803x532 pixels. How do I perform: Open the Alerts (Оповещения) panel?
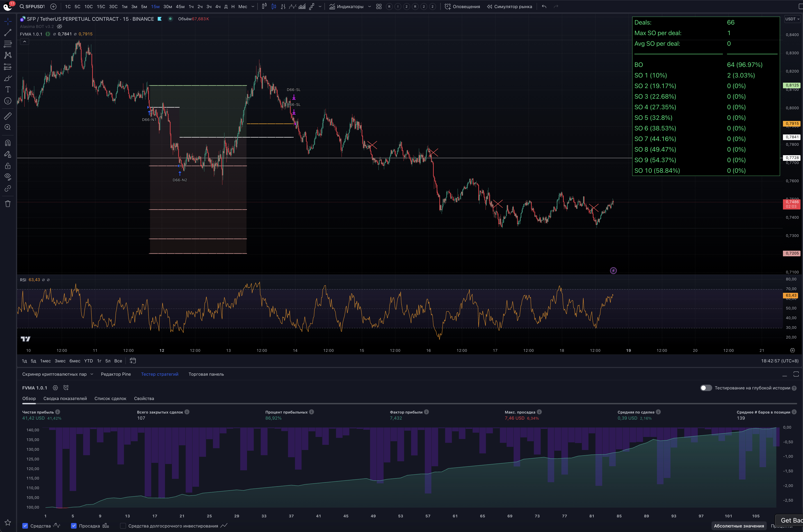(462, 7)
